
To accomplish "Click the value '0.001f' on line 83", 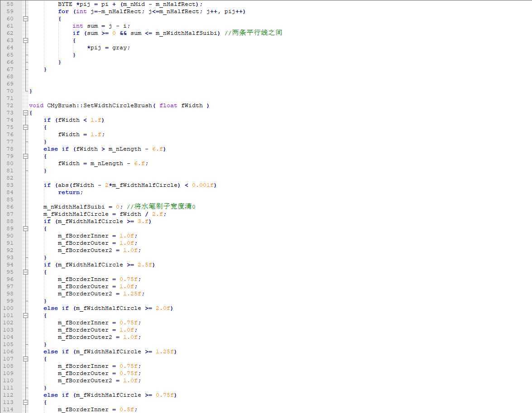I will (202, 185).
